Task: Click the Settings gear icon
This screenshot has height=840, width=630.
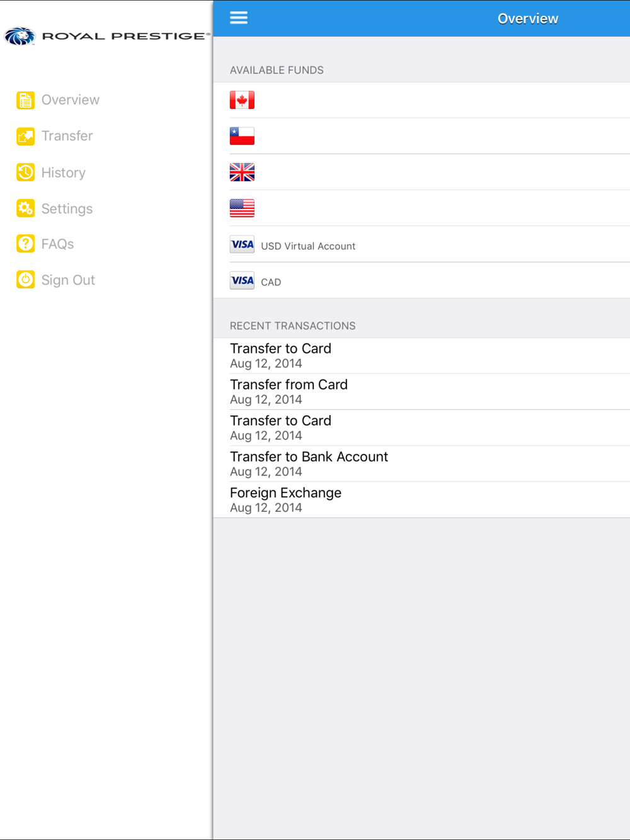Action: (26, 208)
